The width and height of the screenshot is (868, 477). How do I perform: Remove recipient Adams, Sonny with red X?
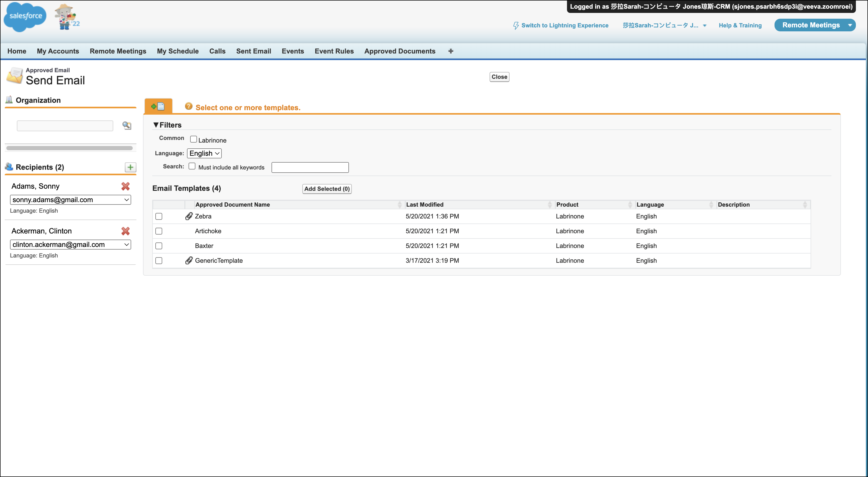coord(125,186)
